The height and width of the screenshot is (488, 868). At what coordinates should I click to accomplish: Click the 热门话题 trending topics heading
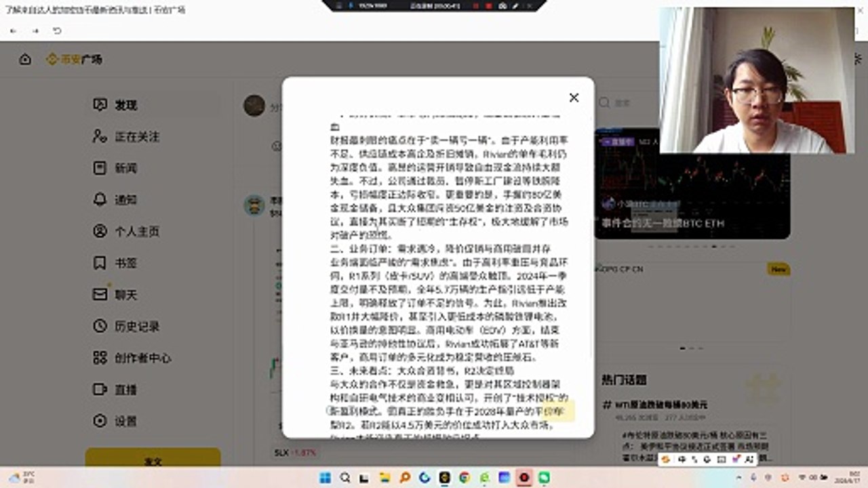(624, 380)
